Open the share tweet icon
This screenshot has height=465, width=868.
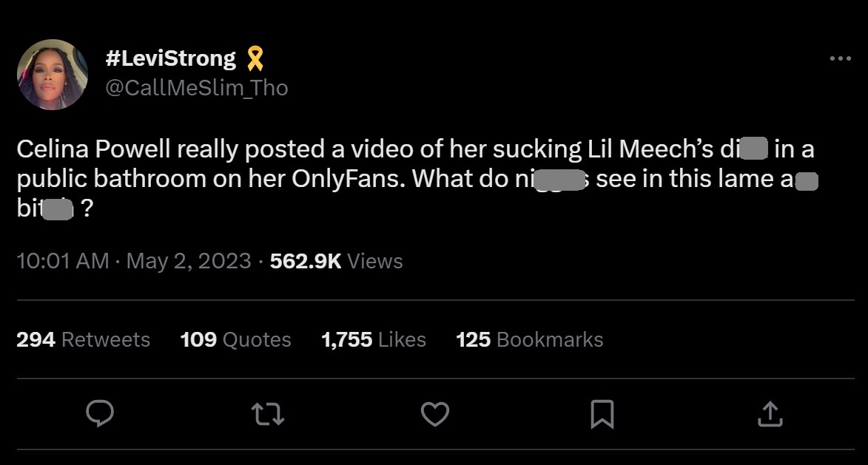point(770,414)
